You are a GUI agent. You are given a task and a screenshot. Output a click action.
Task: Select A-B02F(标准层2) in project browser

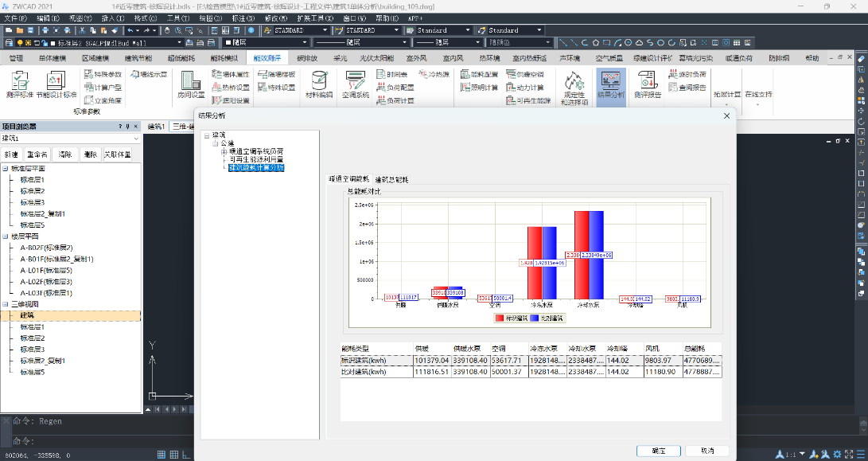46,248
